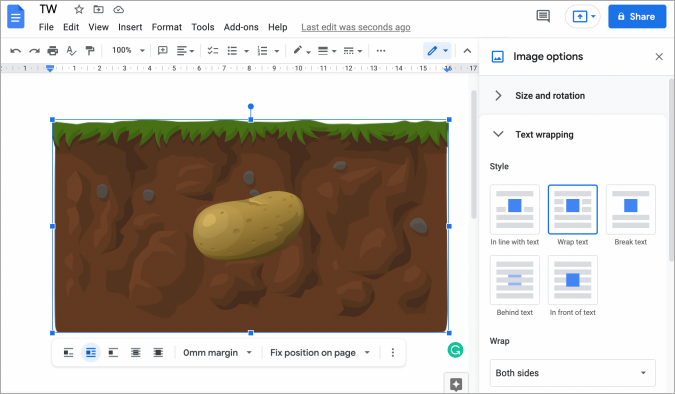
Task: Open the View menu
Action: 99,27
